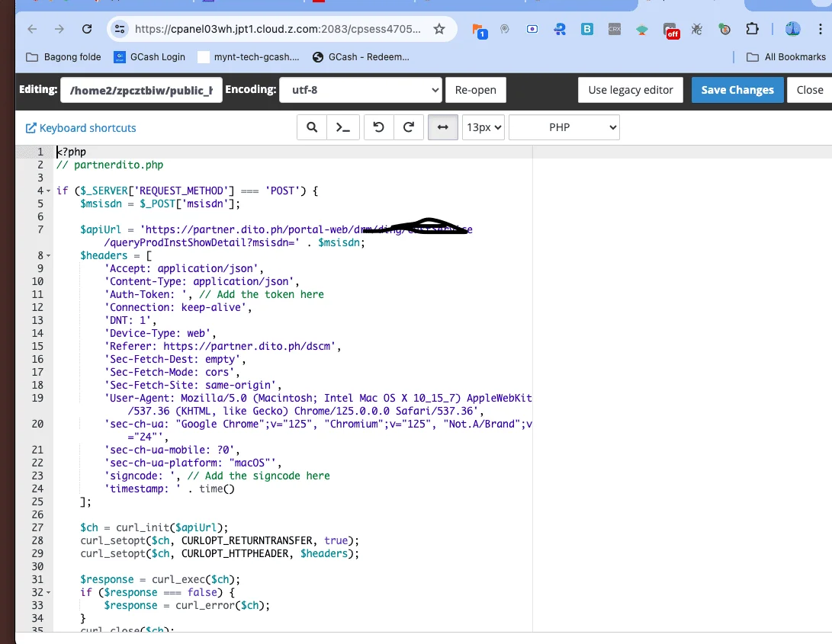Click the editor Close button
Screen dimensions: 832x644
809,90
